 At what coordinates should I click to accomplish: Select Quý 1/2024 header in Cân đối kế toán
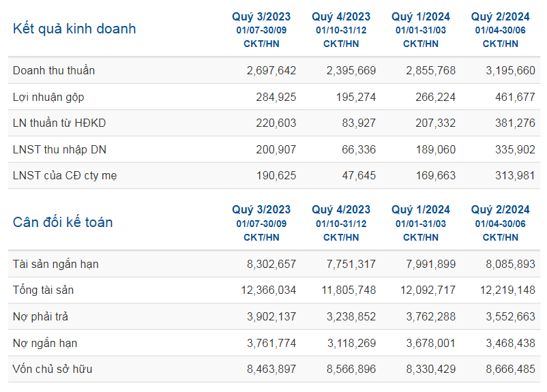tap(421, 210)
